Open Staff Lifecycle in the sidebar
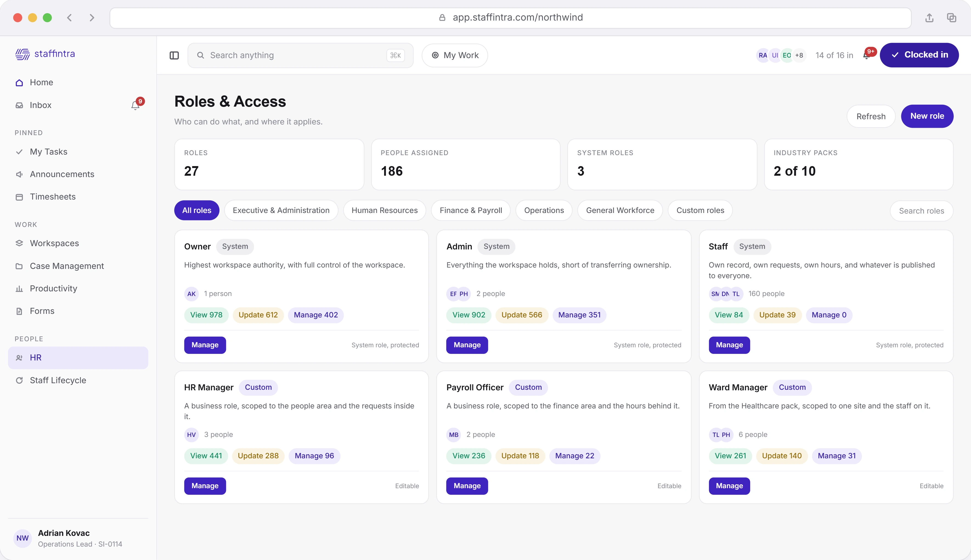This screenshot has width=971, height=560. coord(78,380)
